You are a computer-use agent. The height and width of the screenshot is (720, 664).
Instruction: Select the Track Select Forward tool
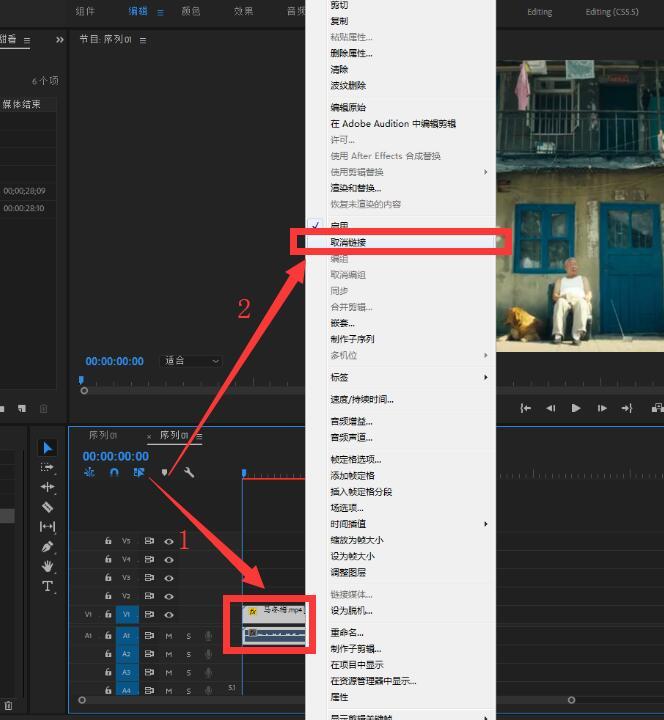[x=47, y=467]
